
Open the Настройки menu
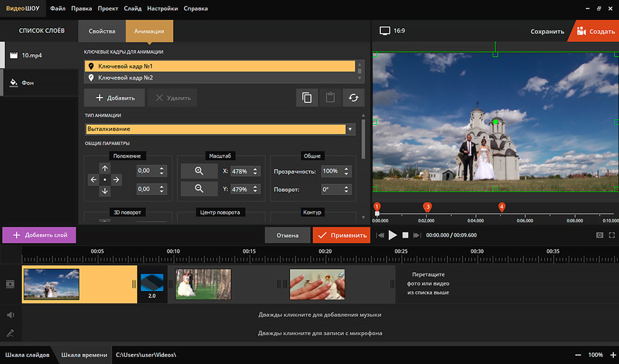tap(162, 8)
